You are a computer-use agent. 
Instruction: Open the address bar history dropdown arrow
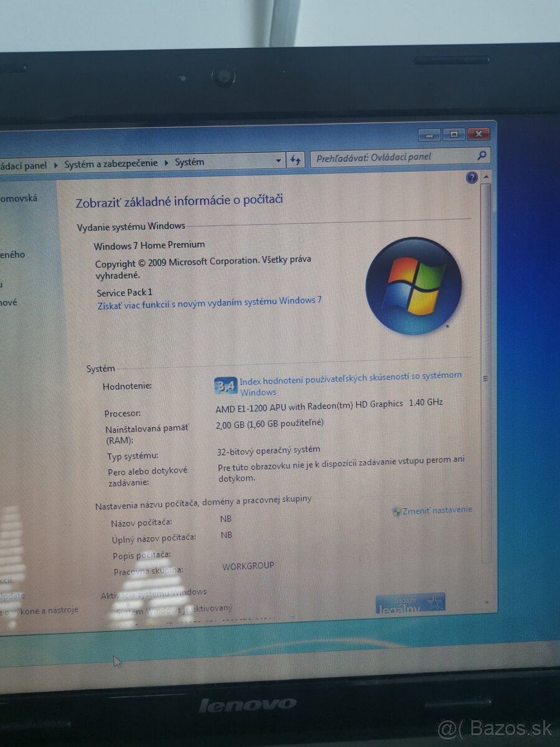click(x=278, y=161)
